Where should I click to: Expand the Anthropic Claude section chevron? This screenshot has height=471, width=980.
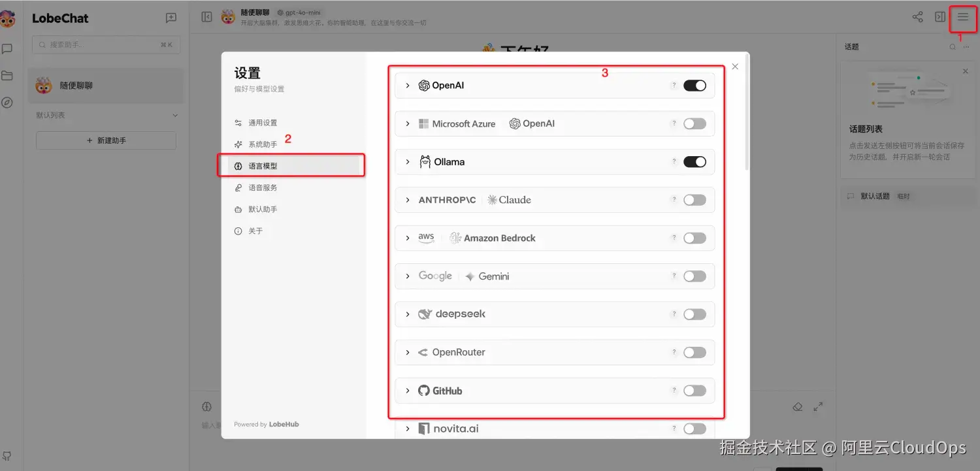[408, 200]
